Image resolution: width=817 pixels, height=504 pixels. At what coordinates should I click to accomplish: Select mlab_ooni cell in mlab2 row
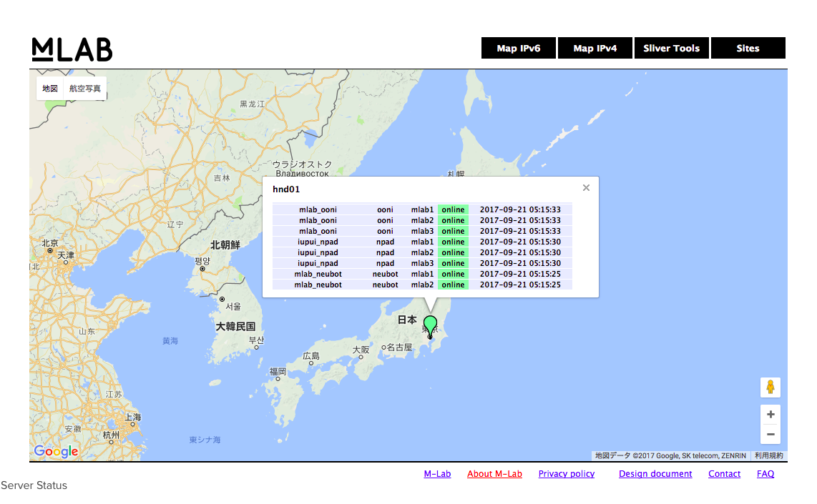[x=318, y=220]
